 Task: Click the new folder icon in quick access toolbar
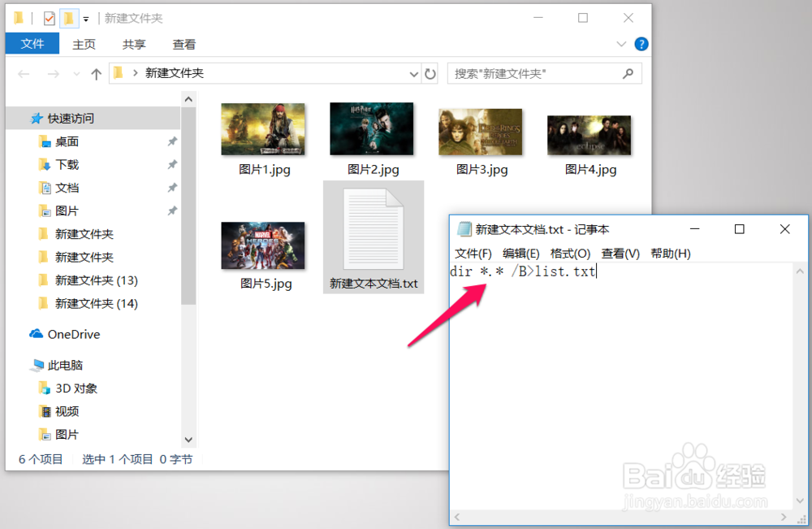pos(68,19)
